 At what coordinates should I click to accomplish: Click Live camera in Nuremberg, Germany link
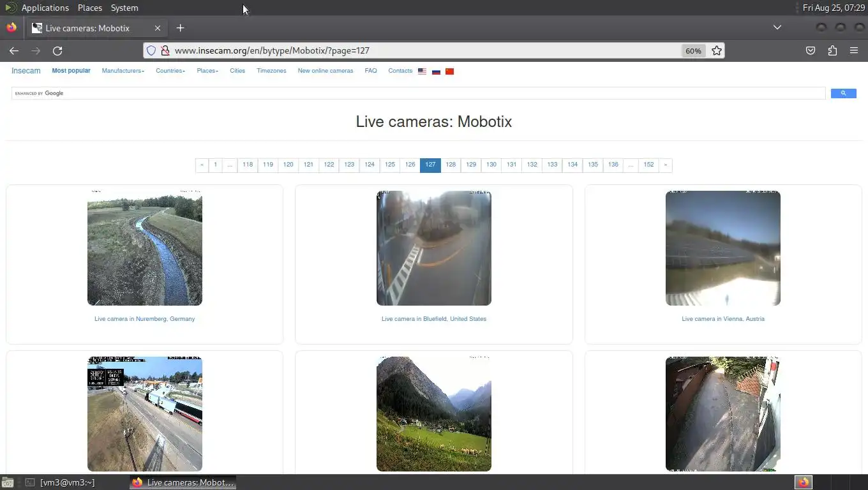pyautogui.click(x=145, y=319)
